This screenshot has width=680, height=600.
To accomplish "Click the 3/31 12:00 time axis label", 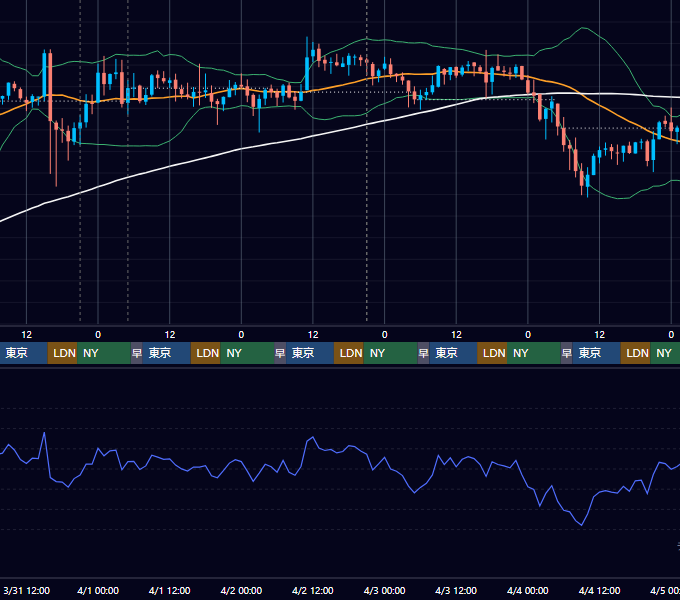I will [26, 590].
